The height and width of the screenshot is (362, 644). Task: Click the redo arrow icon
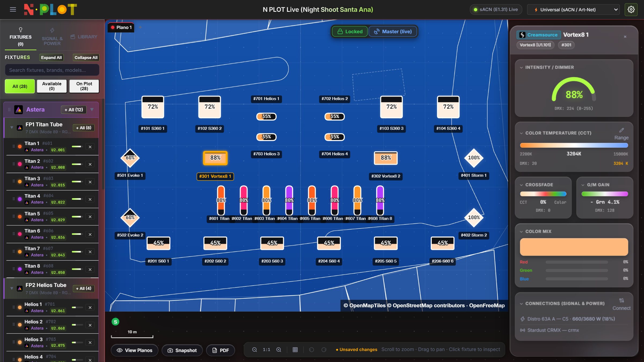coord(324,350)
